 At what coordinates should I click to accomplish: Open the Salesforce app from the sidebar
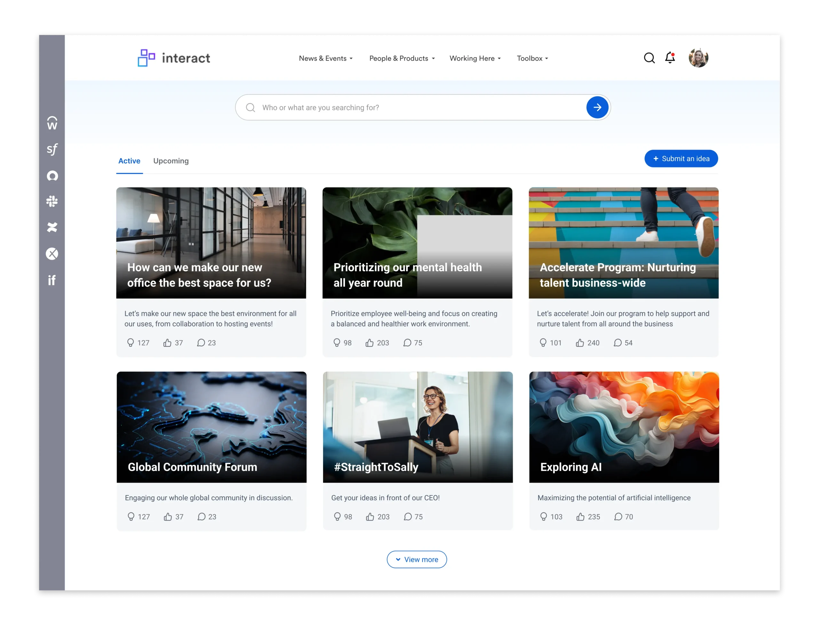tap(52, 149)
